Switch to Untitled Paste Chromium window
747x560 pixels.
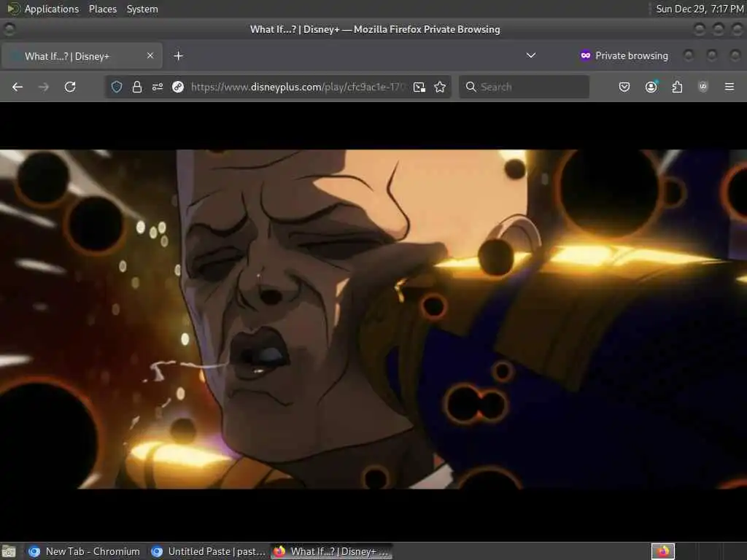pos(208,551)
